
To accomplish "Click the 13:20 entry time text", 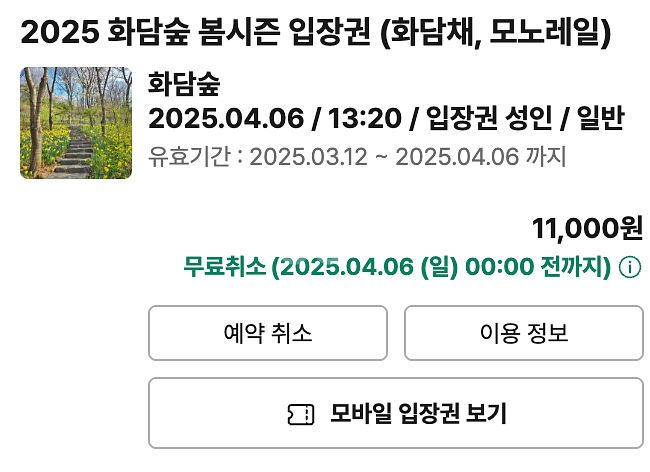I will coord(365,119).
